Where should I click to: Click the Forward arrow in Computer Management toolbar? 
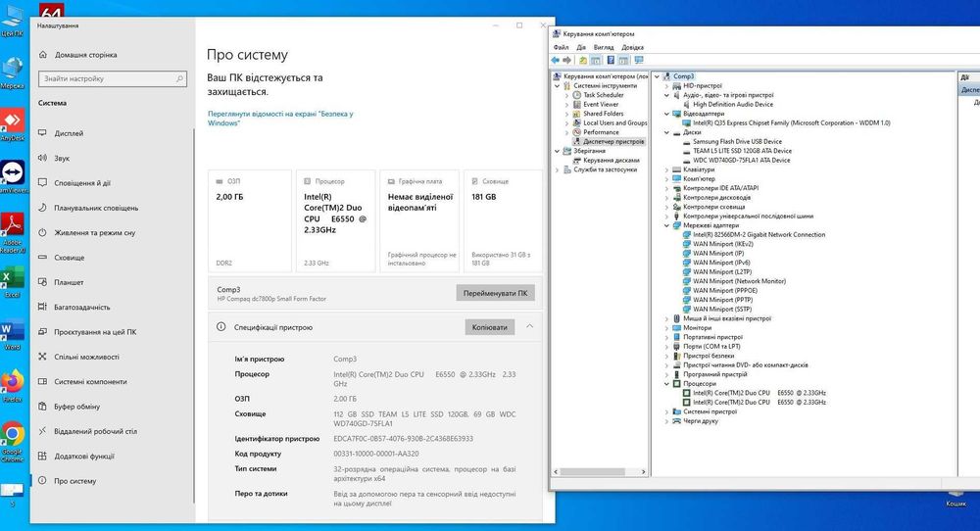(566, 61)
